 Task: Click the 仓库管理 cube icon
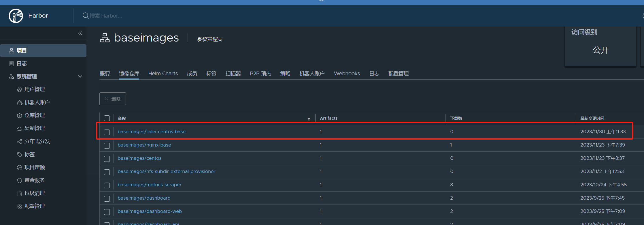point(20,116)
